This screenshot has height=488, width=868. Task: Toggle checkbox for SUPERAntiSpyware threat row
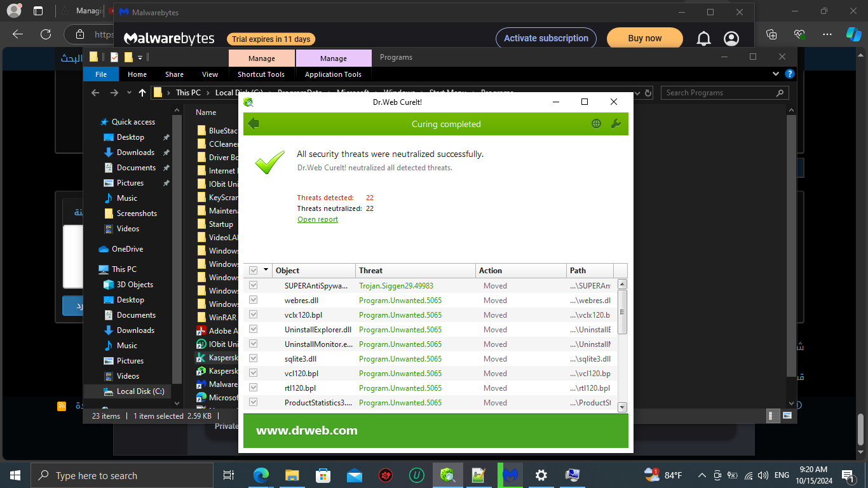[x=254, y=285]
